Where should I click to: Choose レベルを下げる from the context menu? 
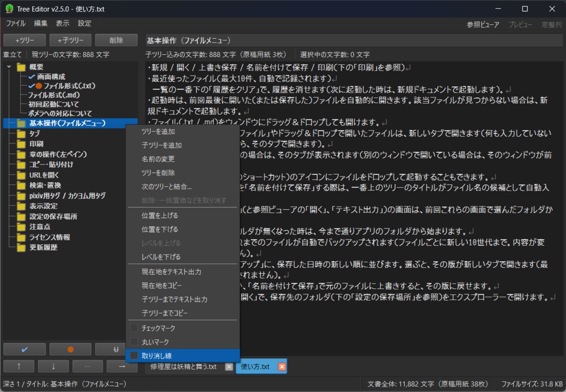[x=182, y=257]
